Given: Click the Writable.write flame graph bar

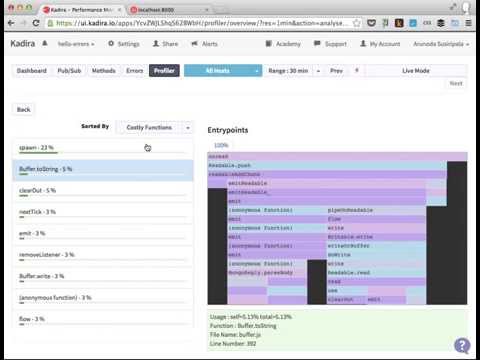Looking at the screenshot, I should 376,237.
